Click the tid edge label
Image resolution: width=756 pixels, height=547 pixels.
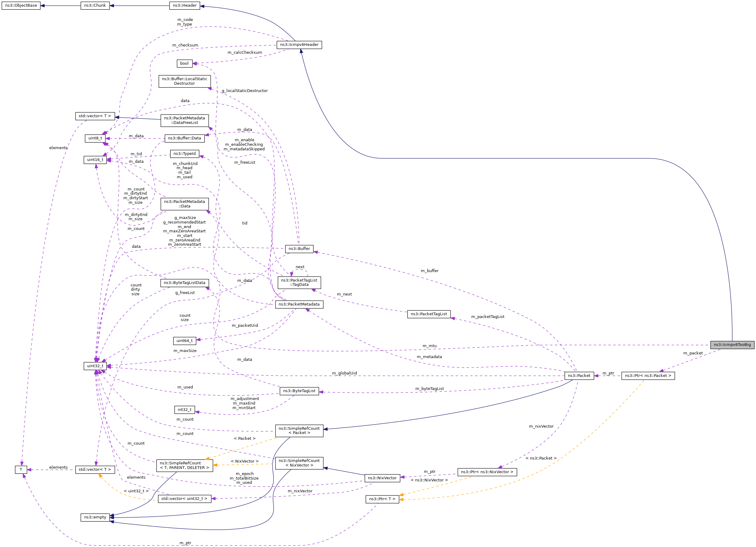[245, 223]
